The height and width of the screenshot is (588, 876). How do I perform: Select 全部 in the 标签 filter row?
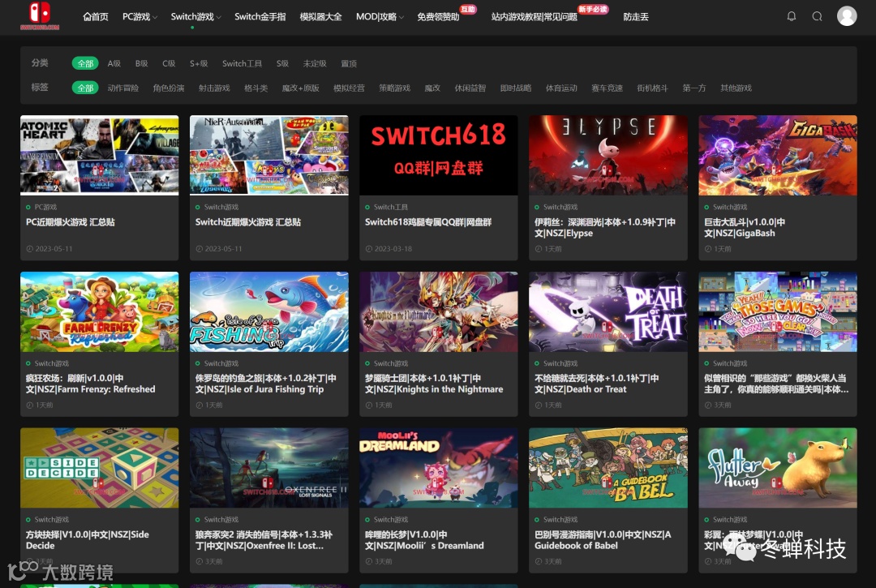(85, 88)
